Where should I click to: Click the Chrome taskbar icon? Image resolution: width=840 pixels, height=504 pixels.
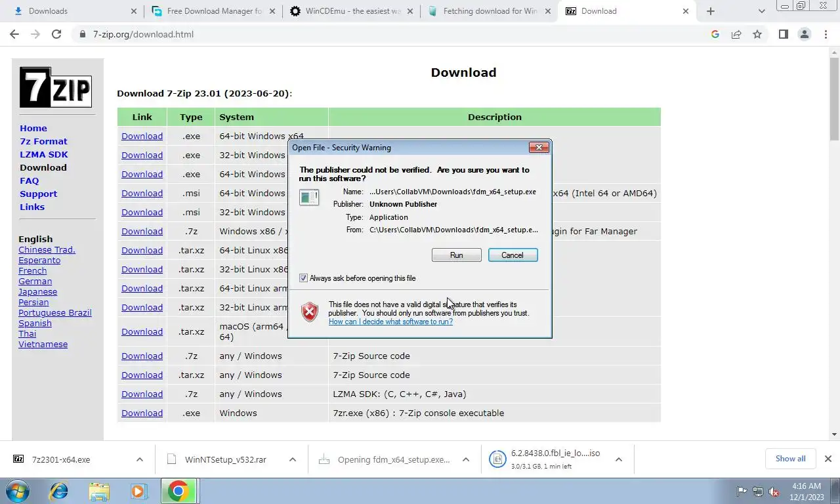point(178,491)
